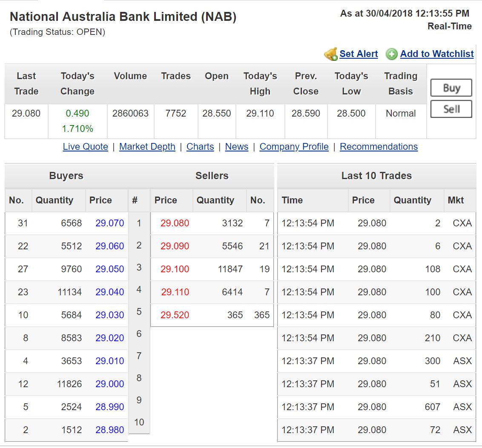This screenshot has height=448, width=482.
Task: Click the Last Trade value 29.080
Action: (x=26, y=113)
